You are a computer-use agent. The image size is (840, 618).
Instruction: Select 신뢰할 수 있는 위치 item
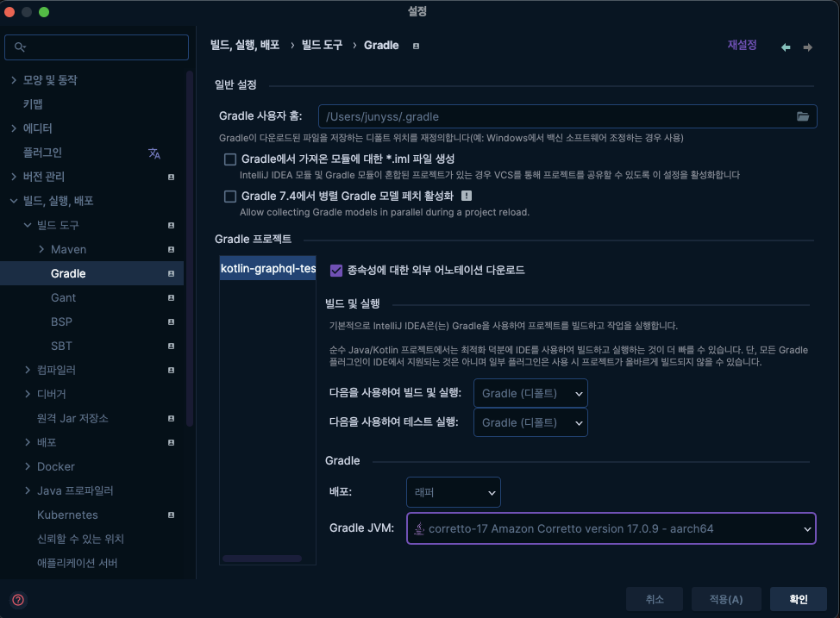pos(80,540)
